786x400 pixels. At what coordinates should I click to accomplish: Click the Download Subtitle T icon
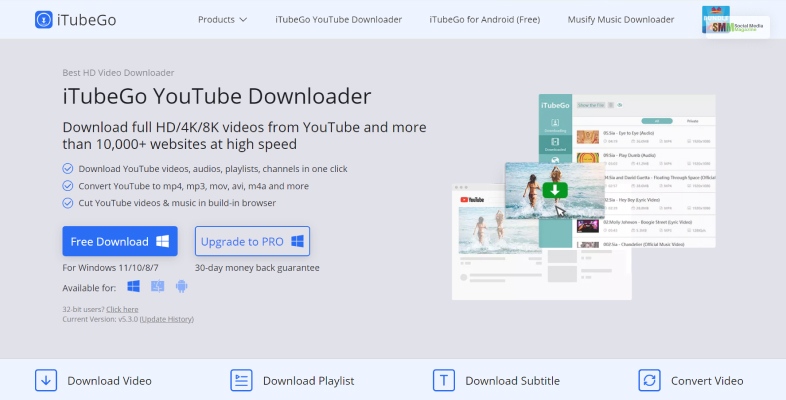[444, 380]
